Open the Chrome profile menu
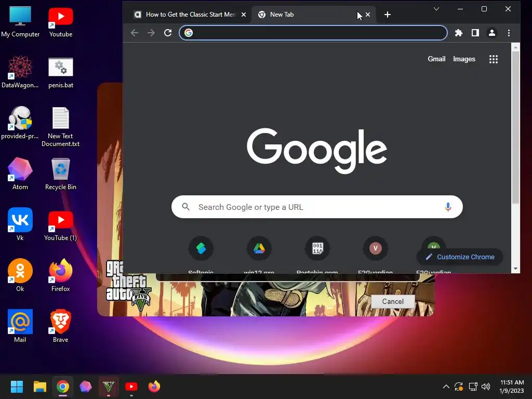Image resolution: width=532 pixels, height=399 pixels. (491, 33)
